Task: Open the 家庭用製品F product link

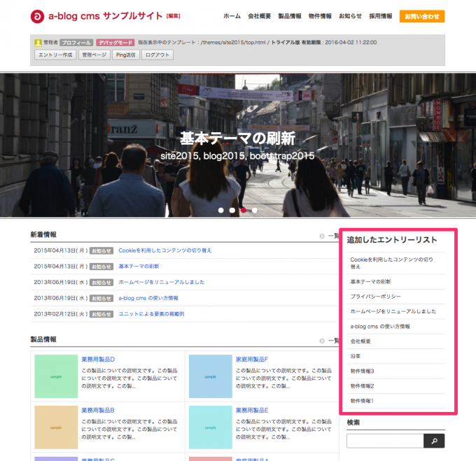Action: (252, 360)
